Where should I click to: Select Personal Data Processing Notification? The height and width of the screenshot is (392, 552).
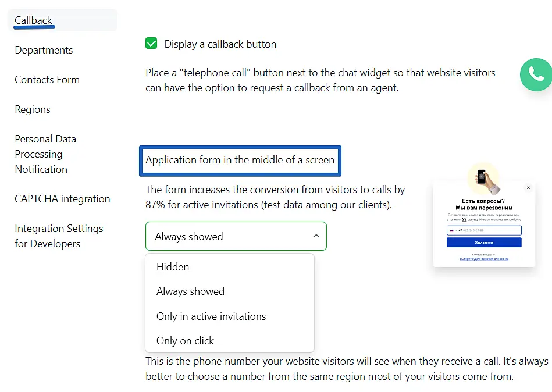(45, 154)
